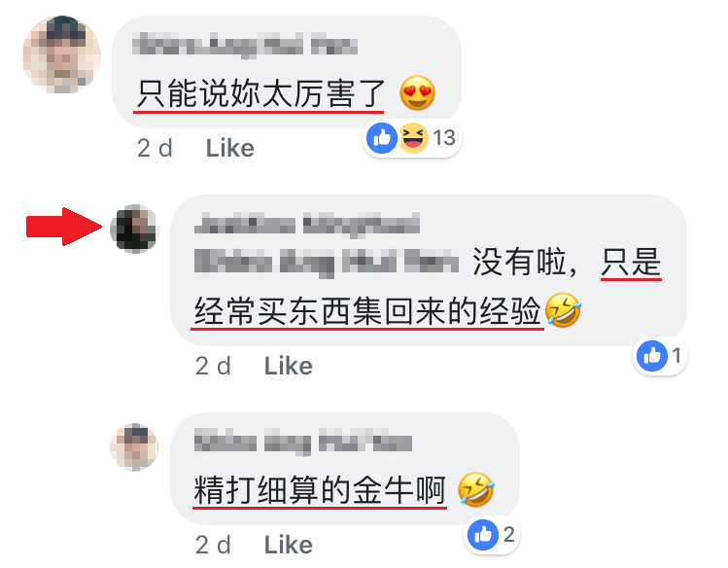The height and width of the screenshot is (568, 728).
Task: Open the profile picture beside the red arrow
Action: coord(135,229)
